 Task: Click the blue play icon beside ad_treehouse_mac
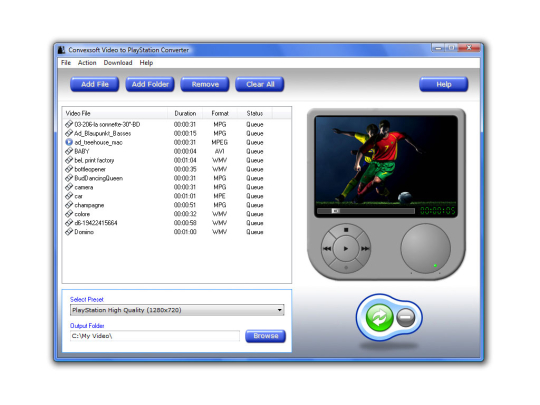(69, 142)
